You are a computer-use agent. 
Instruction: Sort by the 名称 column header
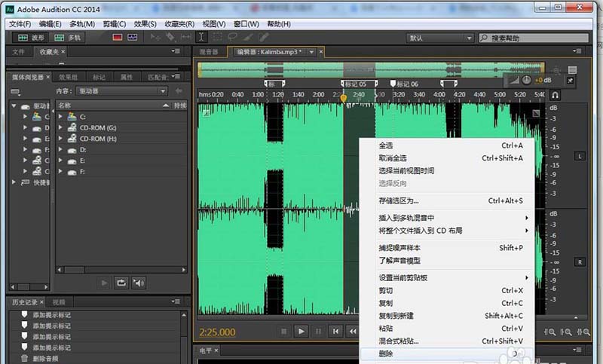[114, 106]
